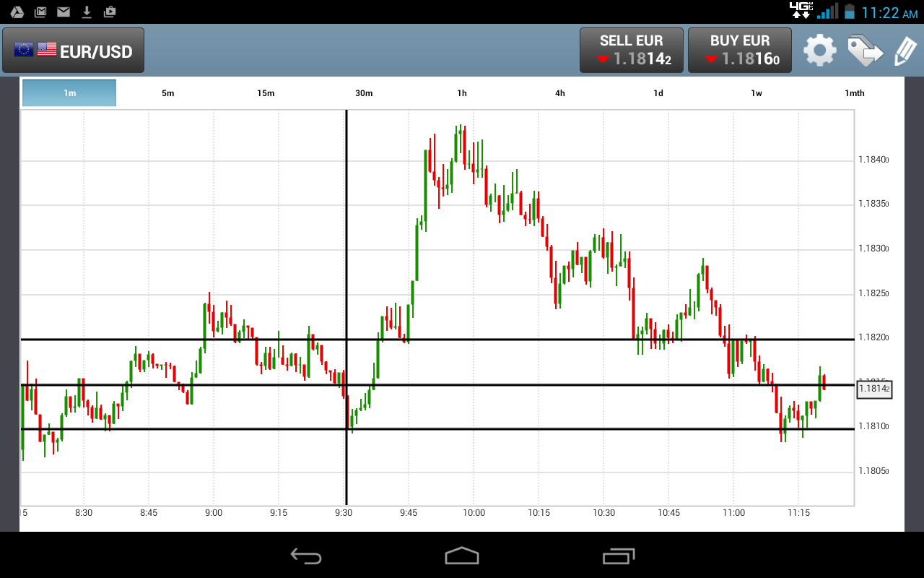Tap the 9:45 time axis label
Screen dimensions: 924x578
(409, 513)
